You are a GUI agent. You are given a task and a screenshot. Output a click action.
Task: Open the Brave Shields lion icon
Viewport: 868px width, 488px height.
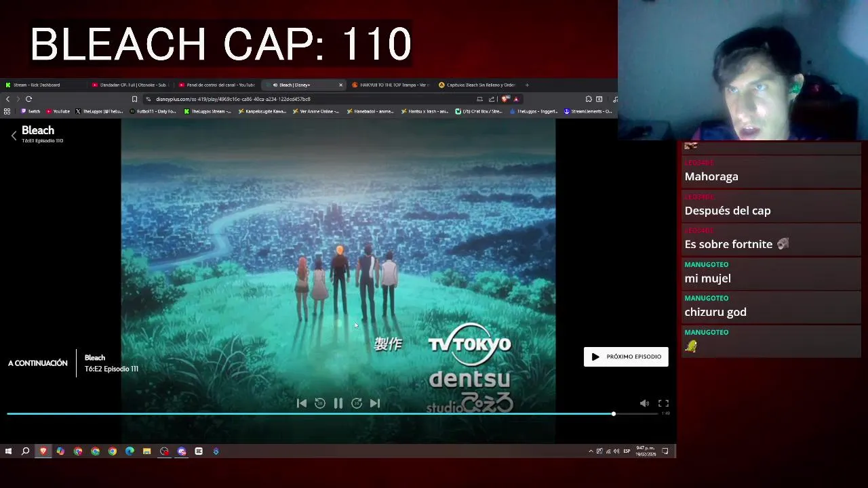(x=505, y=99)
